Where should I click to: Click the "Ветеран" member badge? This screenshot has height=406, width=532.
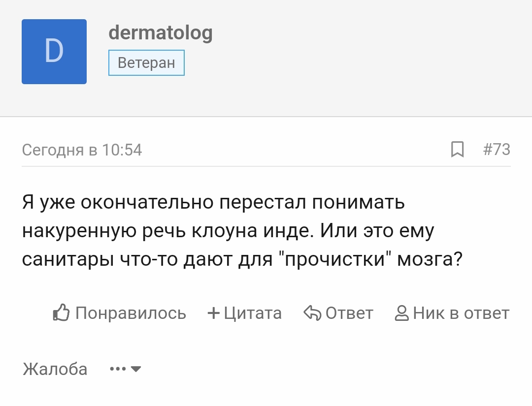pyautogui.click(x=146, y=62)
